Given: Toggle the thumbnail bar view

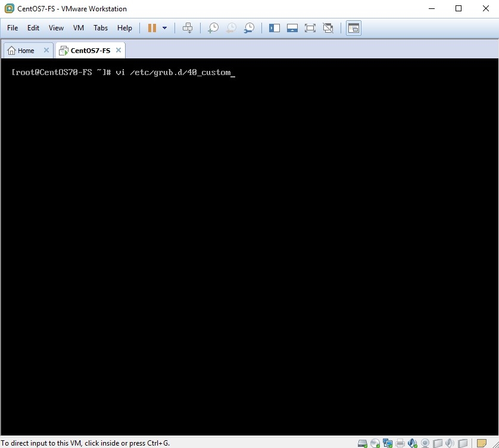Looking at the screenshot, I should (292, 28).
